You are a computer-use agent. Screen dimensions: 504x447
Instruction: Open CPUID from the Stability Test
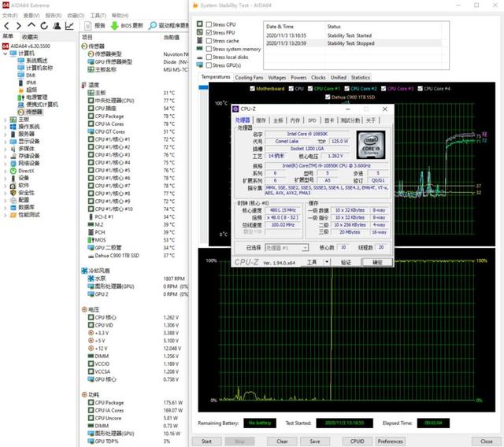coord(357,441)
